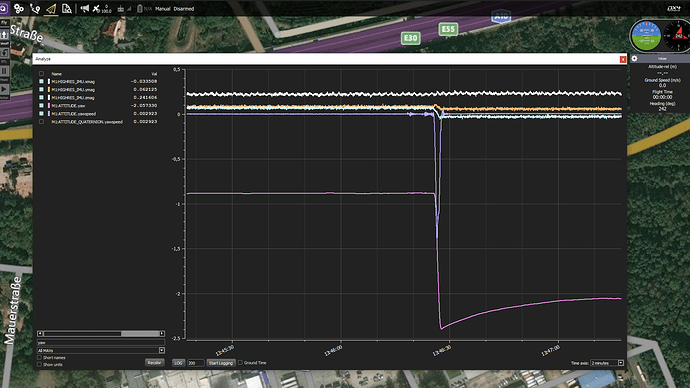This screenshot has width=690, height=388.
Task: Click the value 0.062125
Action: pyautogui.click(x=145, y=89)
